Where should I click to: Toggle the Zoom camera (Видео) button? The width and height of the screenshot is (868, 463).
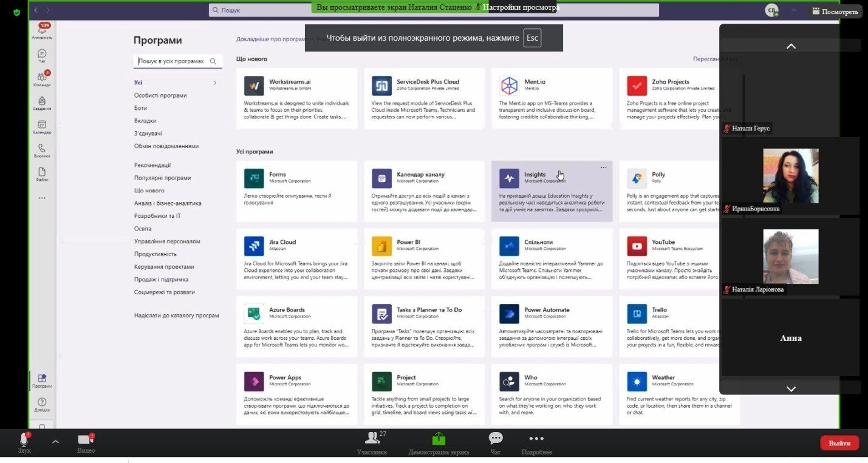tap(86, 442)
